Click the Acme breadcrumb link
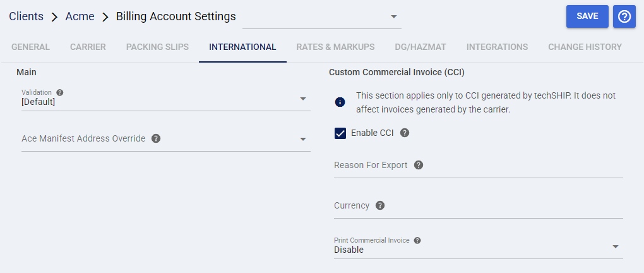 click(x=80, y=16)
